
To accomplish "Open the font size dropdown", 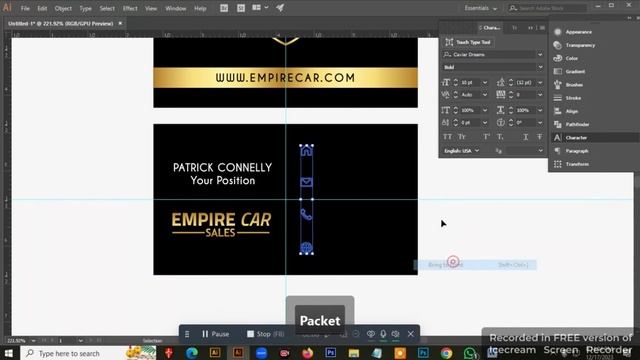I will (x=485, y=82).
